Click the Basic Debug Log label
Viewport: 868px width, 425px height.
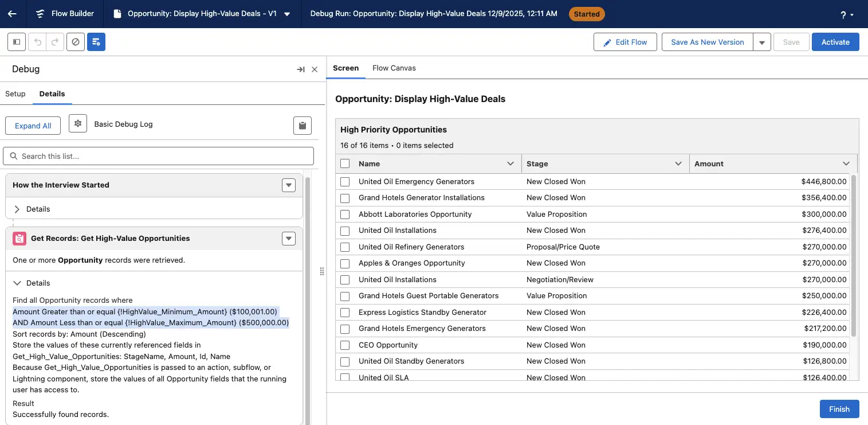[123, 124]
